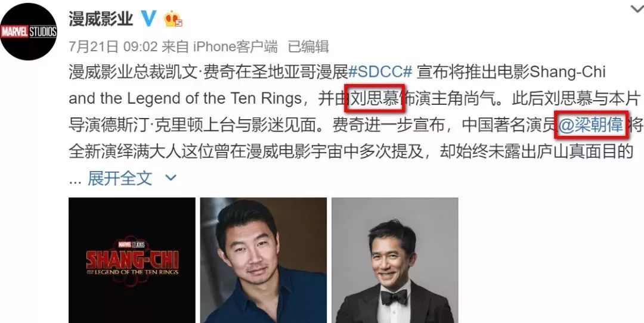Viewport: 644px width, 323px height.
Task: Click the blue V verified badge
Action: coord(148,19)
